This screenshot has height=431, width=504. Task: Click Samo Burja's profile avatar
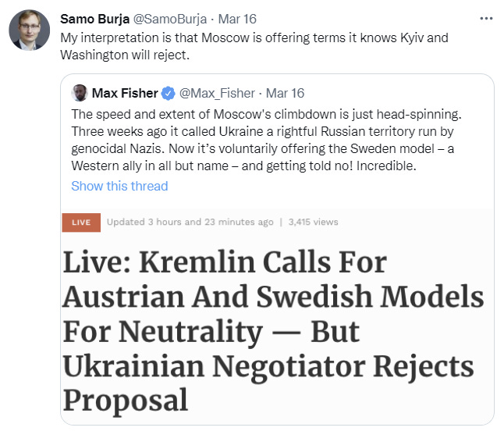(x=30, y=31)
